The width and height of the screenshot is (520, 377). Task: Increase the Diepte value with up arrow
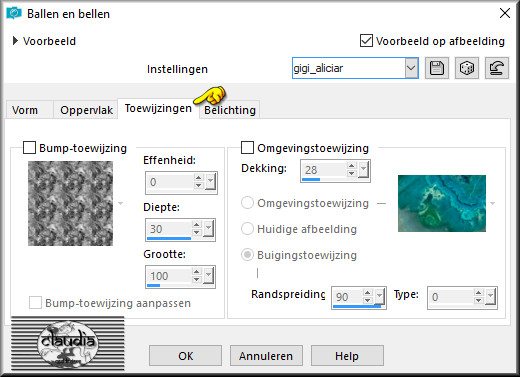coord(197,225)
